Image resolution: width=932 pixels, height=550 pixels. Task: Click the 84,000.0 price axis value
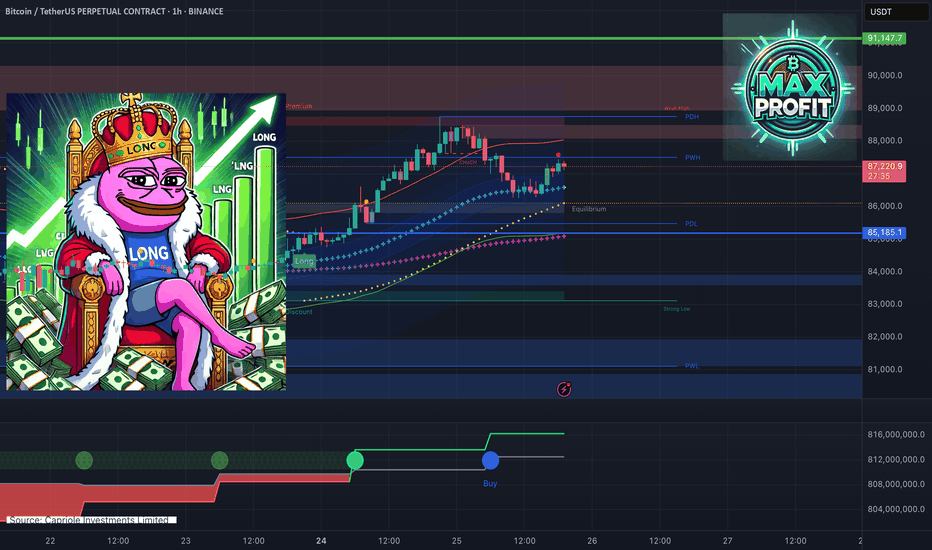click(885, 272)
